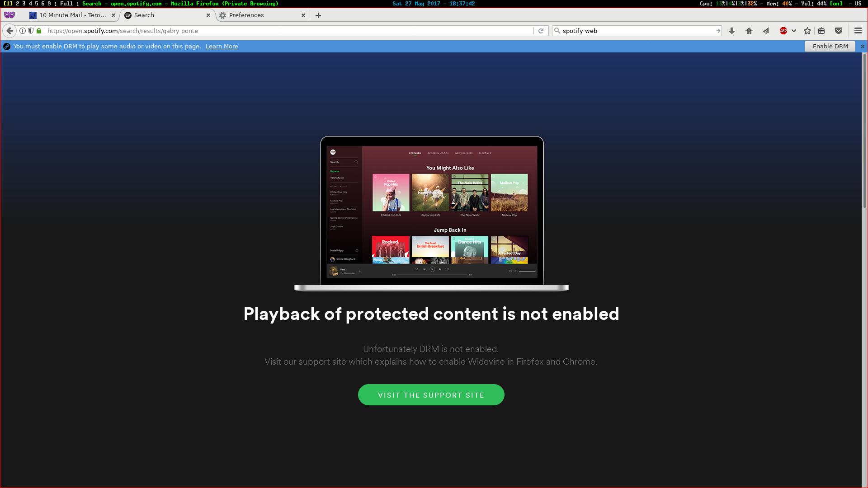Image resolution: width=868 pixels, height=488 pixels.
Task: Click the Unfortunately DRM is not enabled text
Action: point(431,349)
